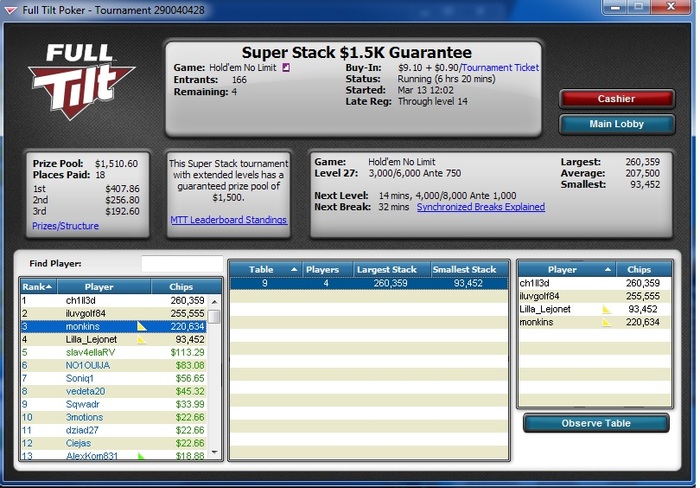
Task: Sort table roster by Player header
Action: (567, 270)
